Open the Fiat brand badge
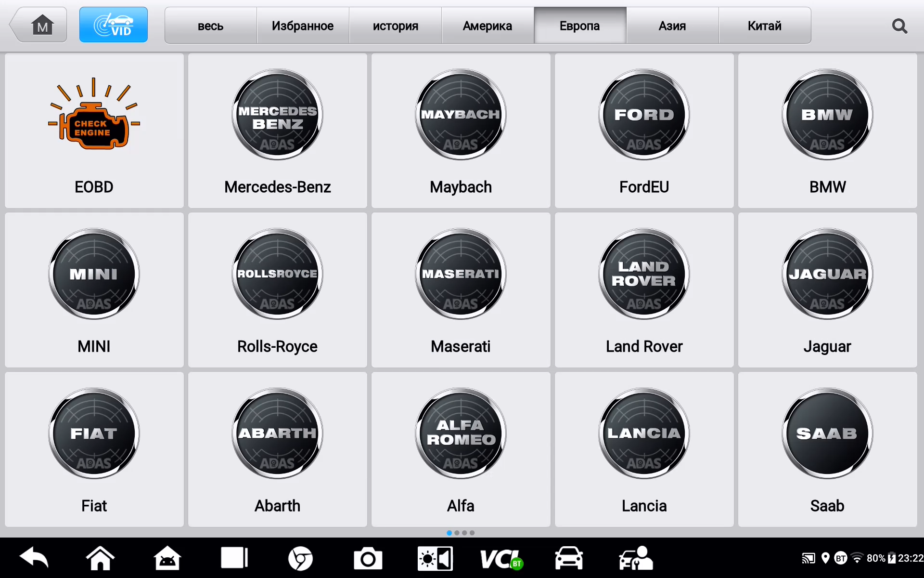Image resolution: width=924 pixels, height=578 pixels. pyautogui.click(x=94, y=433)
